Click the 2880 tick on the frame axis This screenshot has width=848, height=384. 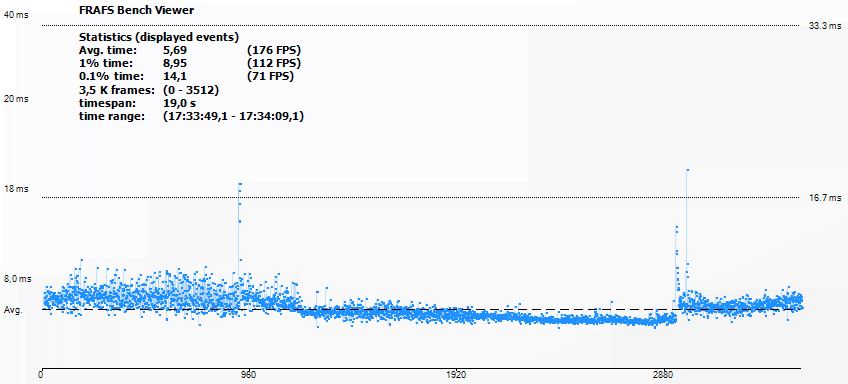[663, 374]
